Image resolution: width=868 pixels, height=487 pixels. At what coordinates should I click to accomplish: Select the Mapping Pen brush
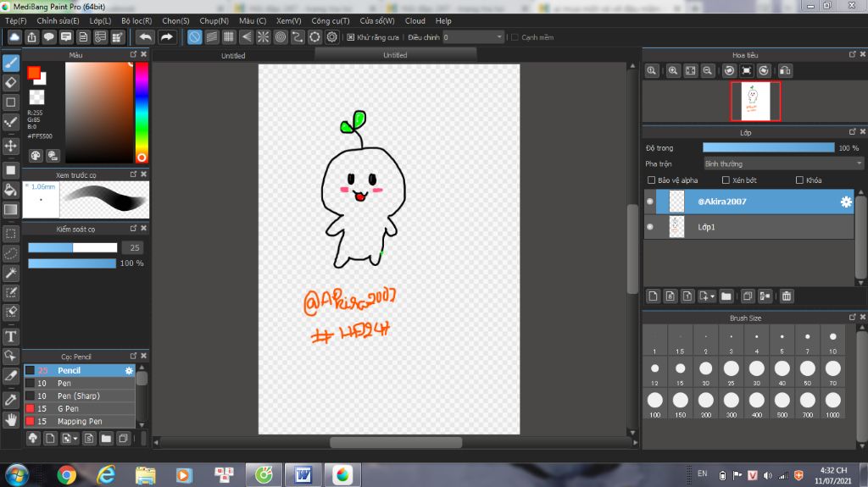[x=80, y=421]
